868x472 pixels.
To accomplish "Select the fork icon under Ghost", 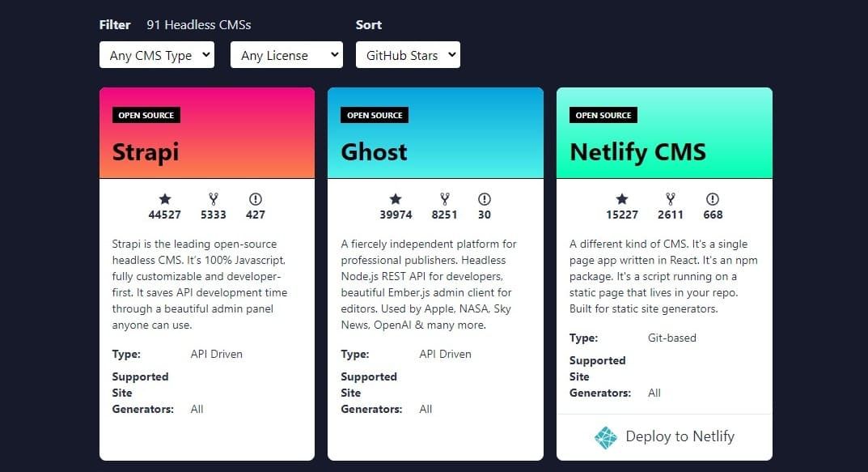I will point(442,199).
